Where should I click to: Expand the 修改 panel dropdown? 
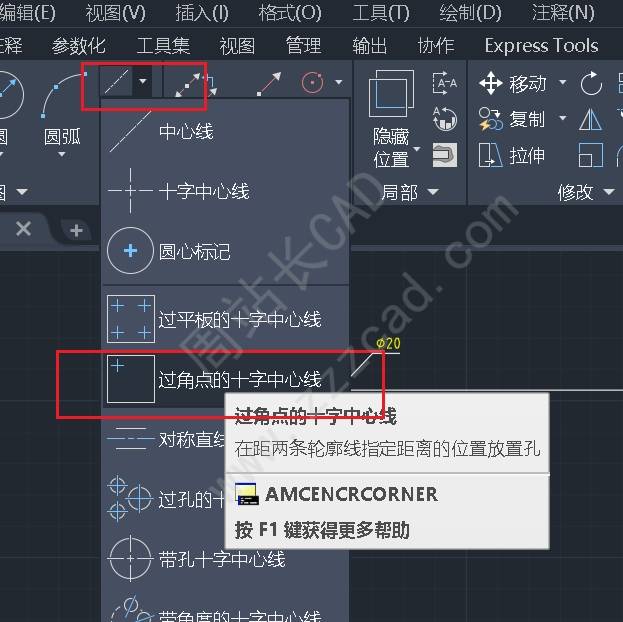tap(609, 192)
